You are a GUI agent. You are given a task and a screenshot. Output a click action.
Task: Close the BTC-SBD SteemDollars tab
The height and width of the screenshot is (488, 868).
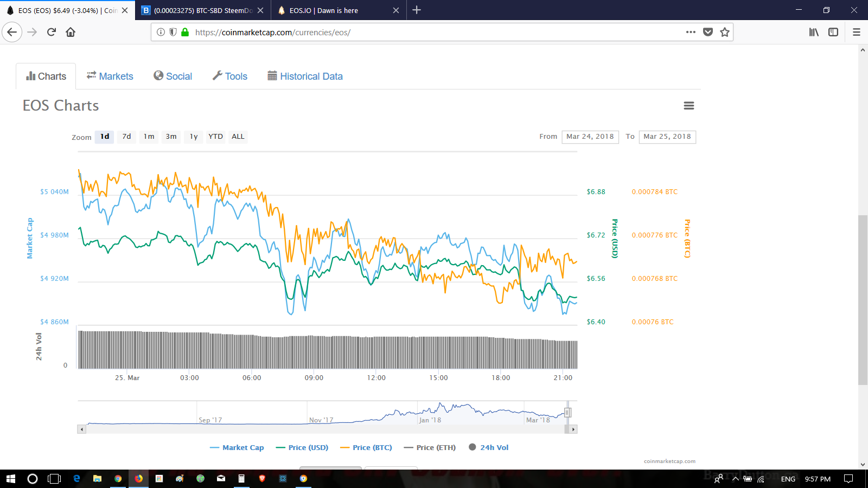(260, 10)
